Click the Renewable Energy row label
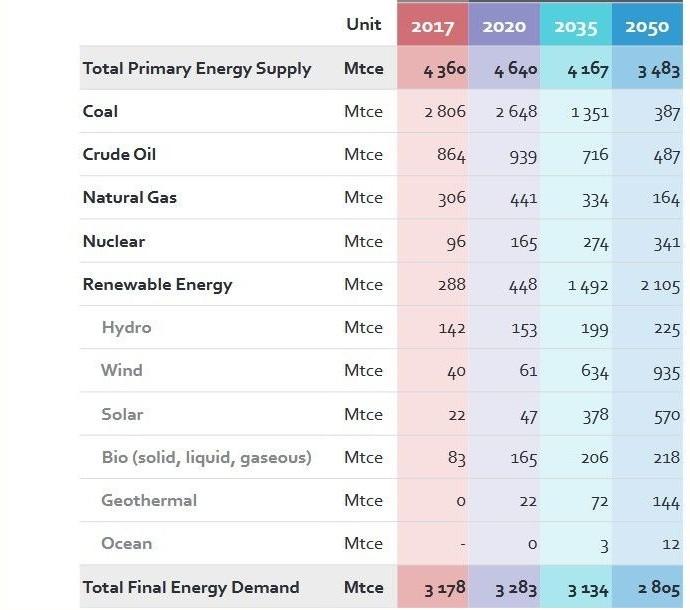Screen dimensions: 690x610 click(157, 284)
